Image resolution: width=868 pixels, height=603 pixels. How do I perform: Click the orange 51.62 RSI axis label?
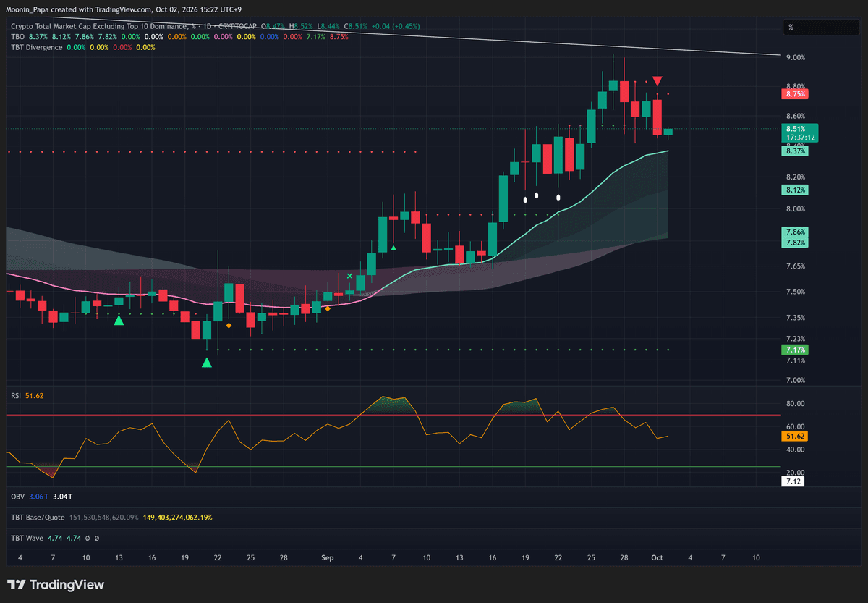(x=793, y=437)
